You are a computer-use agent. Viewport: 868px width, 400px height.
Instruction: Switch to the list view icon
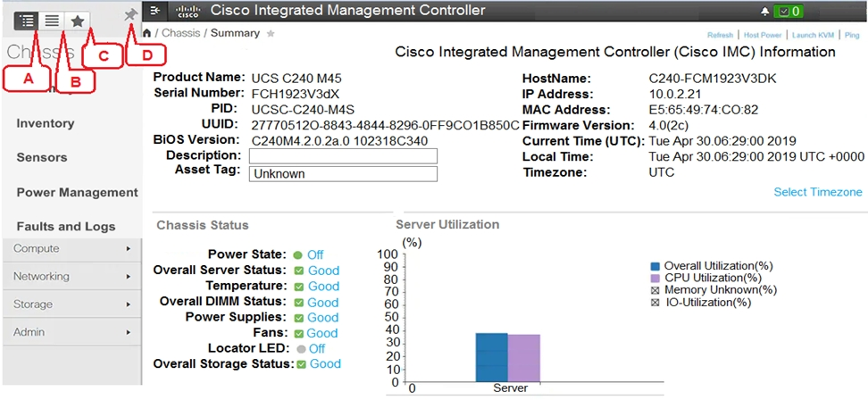pos(53,20)
